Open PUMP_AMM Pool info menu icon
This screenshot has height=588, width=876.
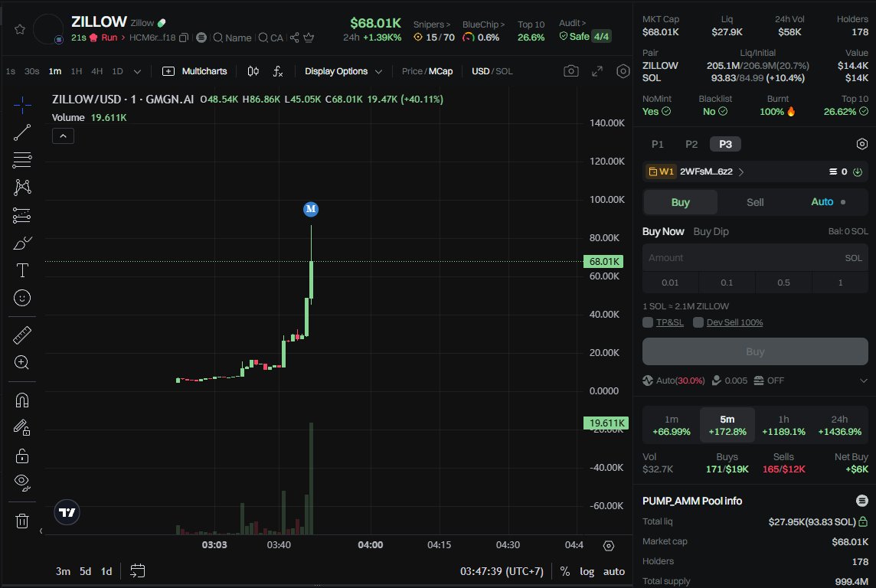pyautogui.click(x=862, y=500)
